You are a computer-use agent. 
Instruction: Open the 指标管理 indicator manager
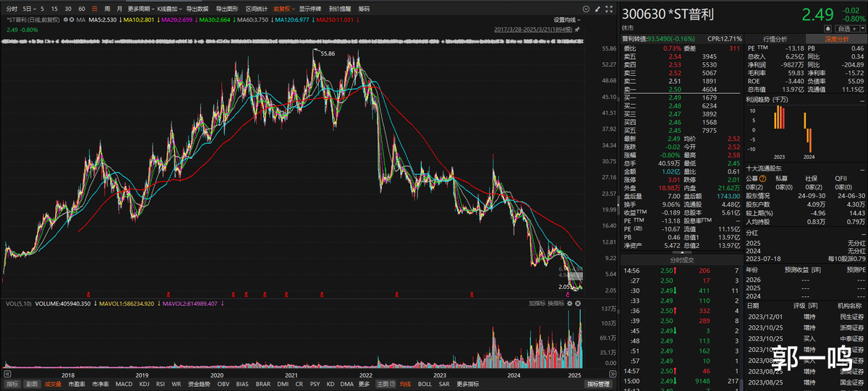[x=598, y=384]
